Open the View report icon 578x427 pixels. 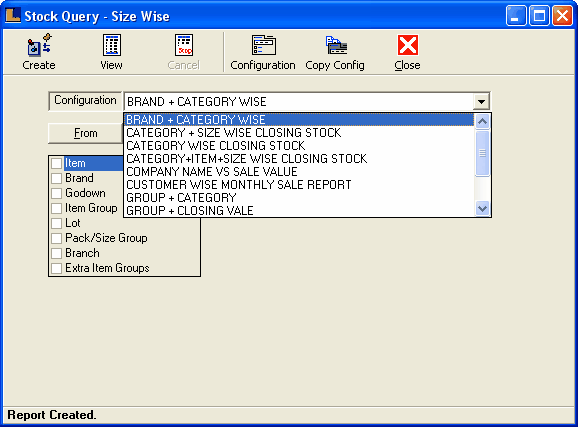click(x=111, y=45)
